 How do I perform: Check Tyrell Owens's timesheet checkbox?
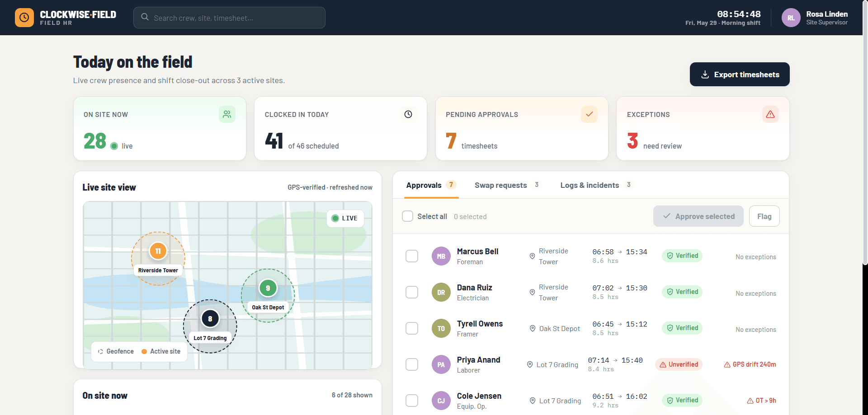412,328
